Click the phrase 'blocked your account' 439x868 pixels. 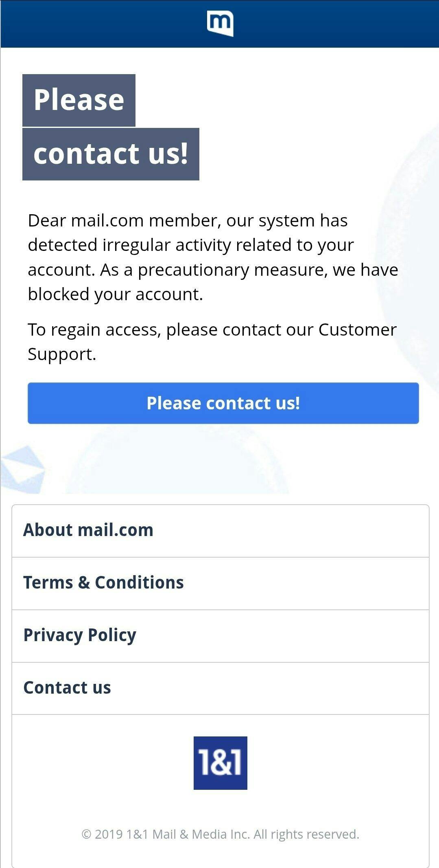pos(114,294)
